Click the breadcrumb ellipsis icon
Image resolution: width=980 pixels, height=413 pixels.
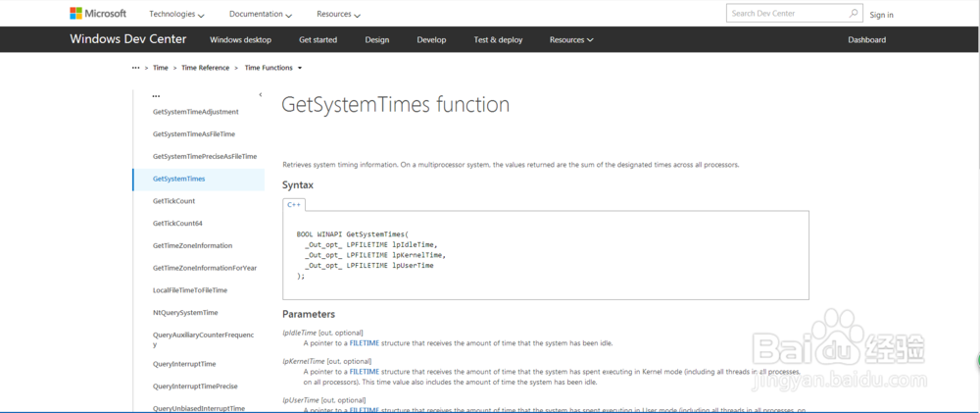coord(135,68)
